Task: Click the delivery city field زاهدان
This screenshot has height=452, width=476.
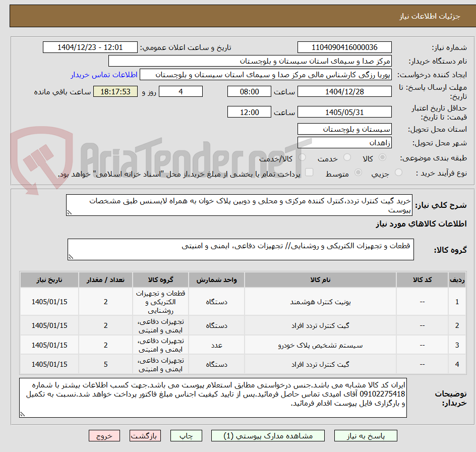Action: click(344, 142)
